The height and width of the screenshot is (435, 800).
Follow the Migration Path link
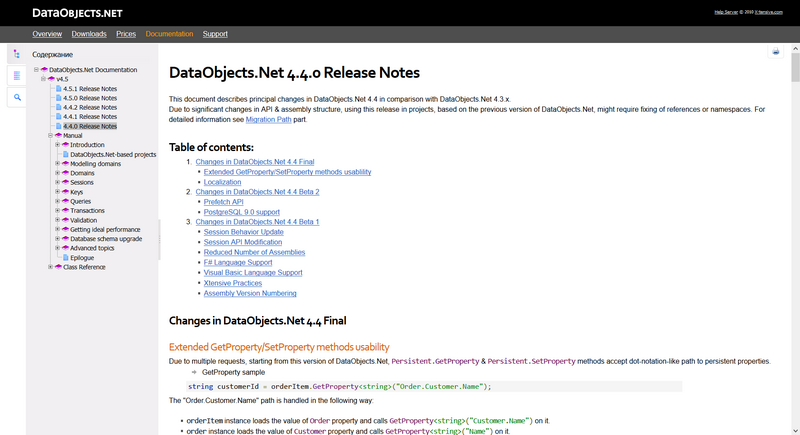tap(268, 119)
